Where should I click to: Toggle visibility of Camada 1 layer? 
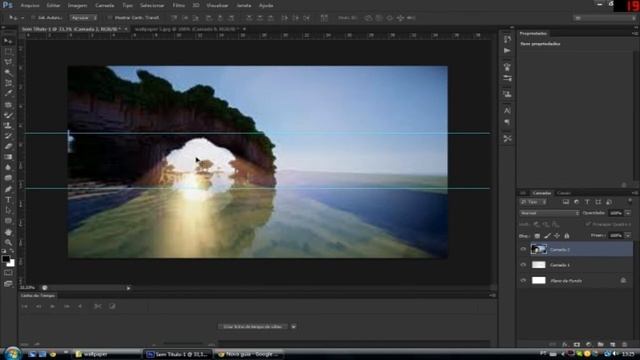pos(523,265)
